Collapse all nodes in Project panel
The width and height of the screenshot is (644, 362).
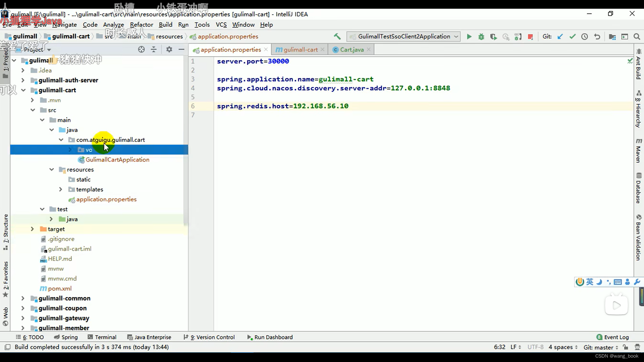pyautogui.click(x=154, y=50)
